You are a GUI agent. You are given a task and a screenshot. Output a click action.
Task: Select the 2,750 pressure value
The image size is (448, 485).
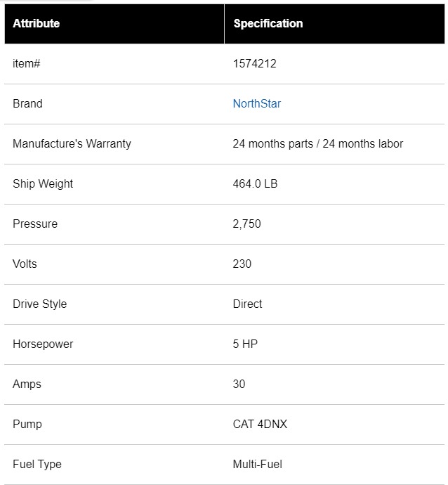click(246, 224)
